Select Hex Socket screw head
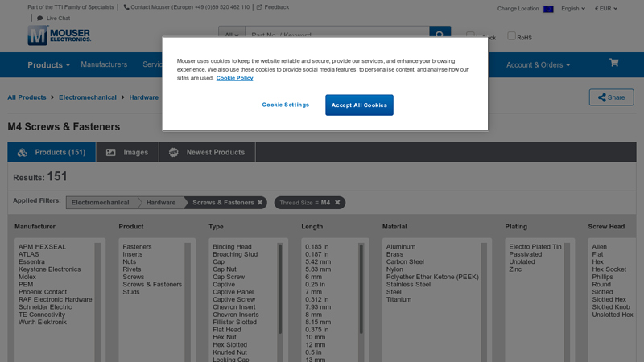 pyautogui.click(x=609, y=269)
